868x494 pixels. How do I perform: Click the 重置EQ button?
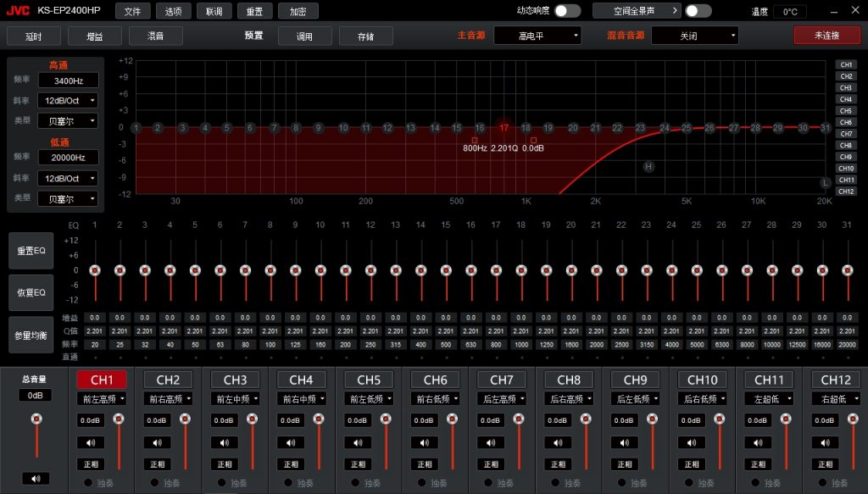(31, 251)
